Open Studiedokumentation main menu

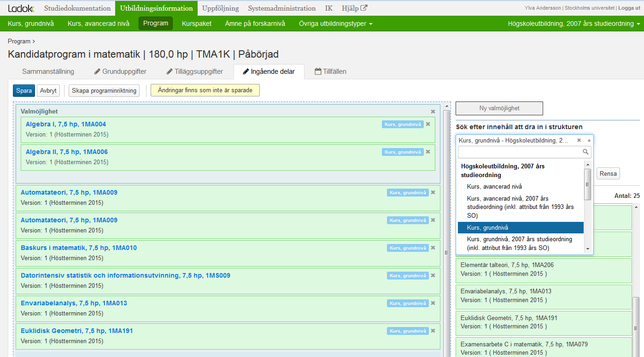pyautogui.click(x=77, y=8)
